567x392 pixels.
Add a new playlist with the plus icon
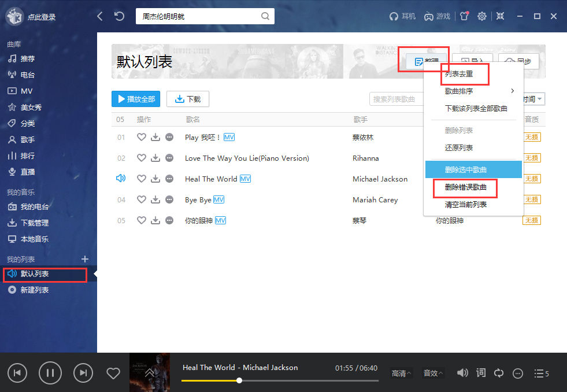[85, 259]
